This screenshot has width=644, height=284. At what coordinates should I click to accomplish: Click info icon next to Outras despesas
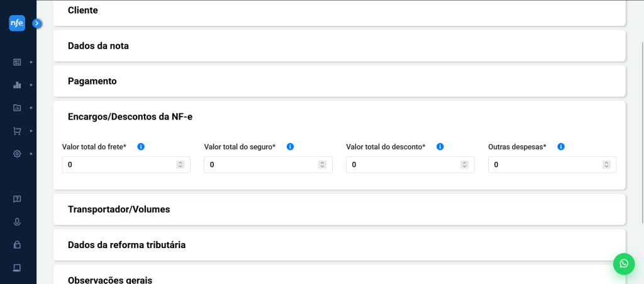point(561,147)
